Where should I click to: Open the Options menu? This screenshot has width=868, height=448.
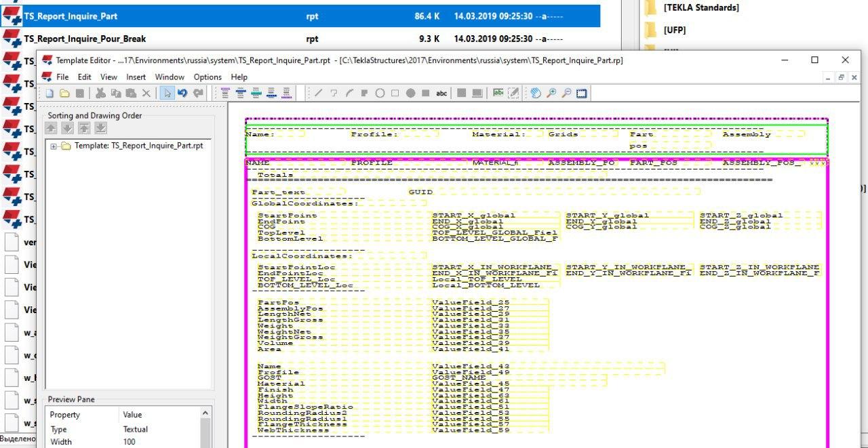(x=208, y=77)
